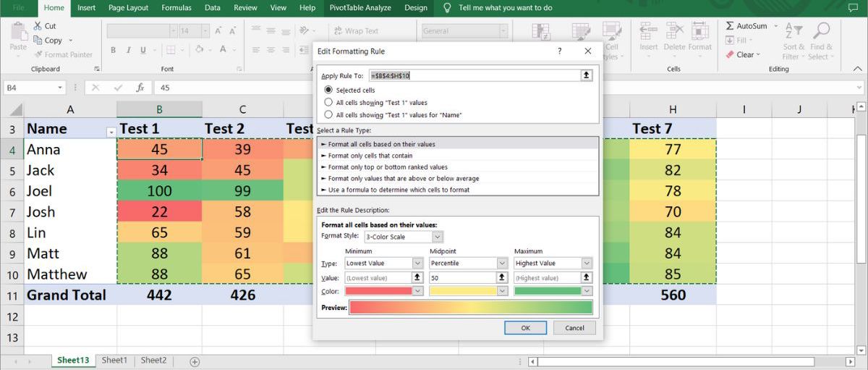Click the Find & Select magnifier
Image resolution: width=868 pixels, height=370 pixels.
[x=821, y=31]
